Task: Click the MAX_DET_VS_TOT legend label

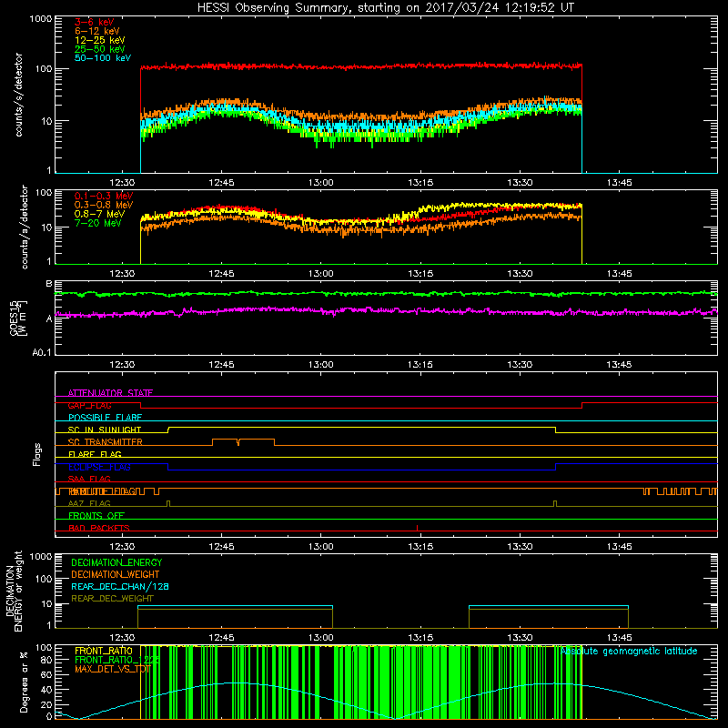Action: click(x=113, y=669)
